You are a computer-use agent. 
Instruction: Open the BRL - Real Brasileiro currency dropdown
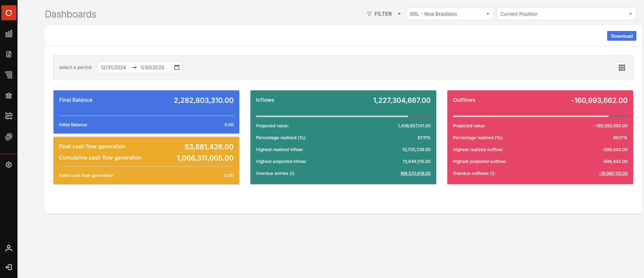click(x=450, y=14)
